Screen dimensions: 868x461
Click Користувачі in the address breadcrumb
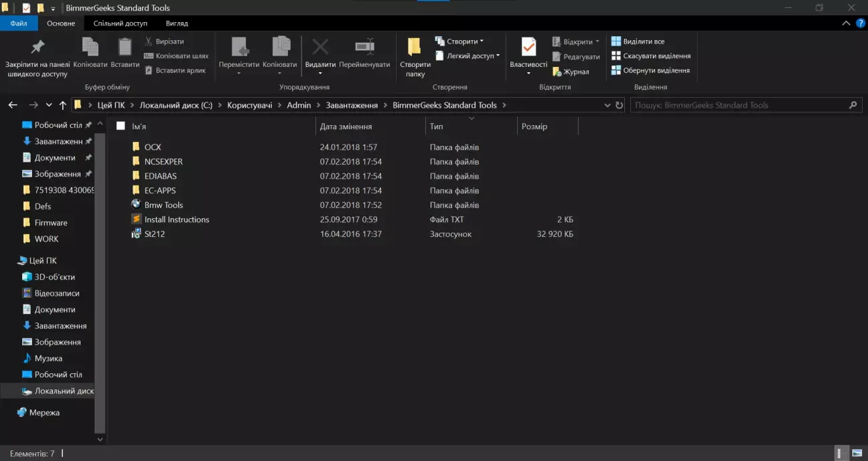click(250, 105)
